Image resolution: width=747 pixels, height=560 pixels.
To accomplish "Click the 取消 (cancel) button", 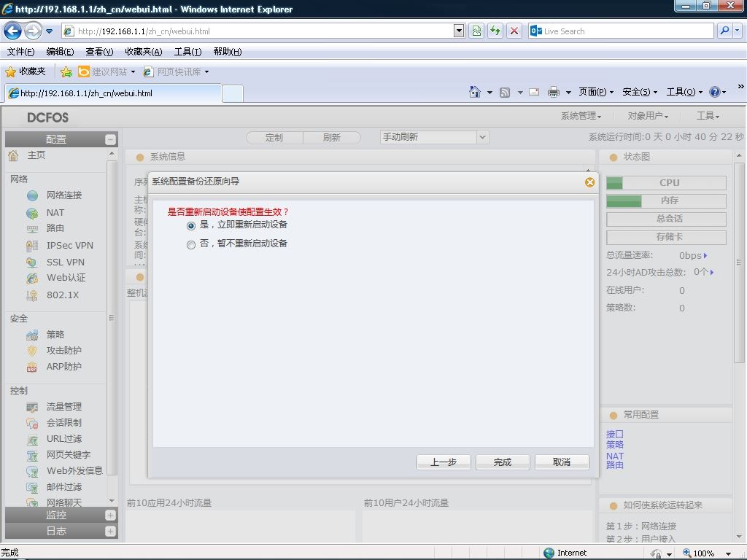I will pos(562,462).
